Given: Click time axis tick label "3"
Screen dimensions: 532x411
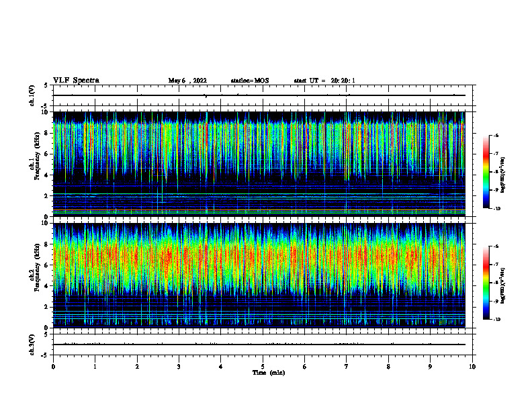Looking at the screenshot, I should (x=179, y=367).
